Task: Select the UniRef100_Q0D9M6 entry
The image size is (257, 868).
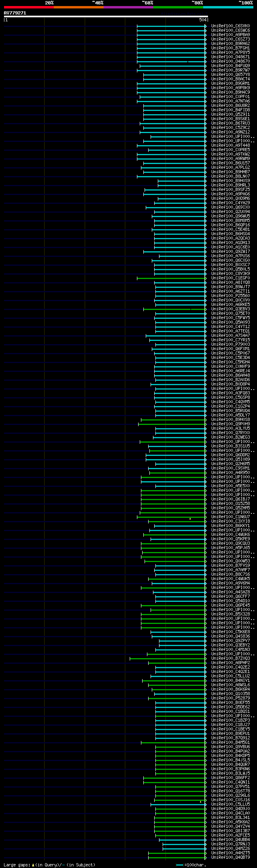Action: 230,198
